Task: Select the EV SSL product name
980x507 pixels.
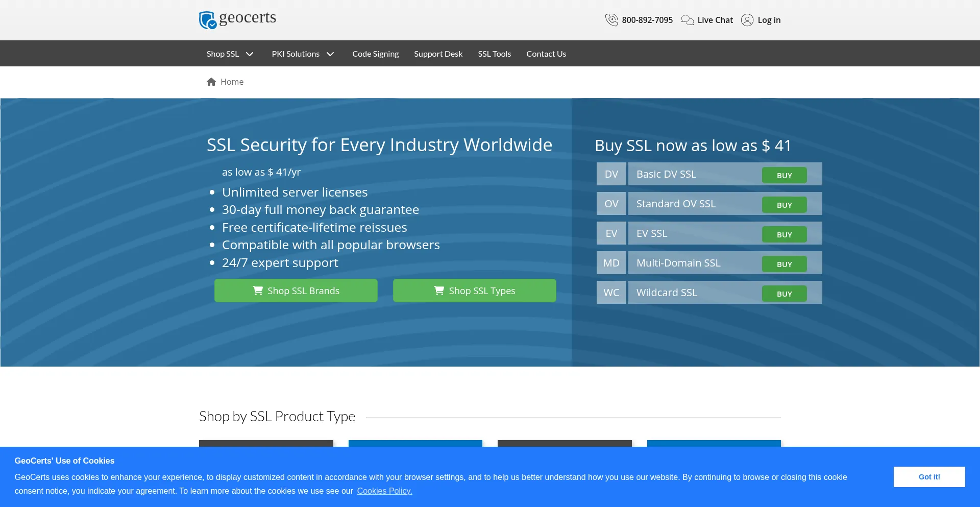Action: click(x=652, y=233)
